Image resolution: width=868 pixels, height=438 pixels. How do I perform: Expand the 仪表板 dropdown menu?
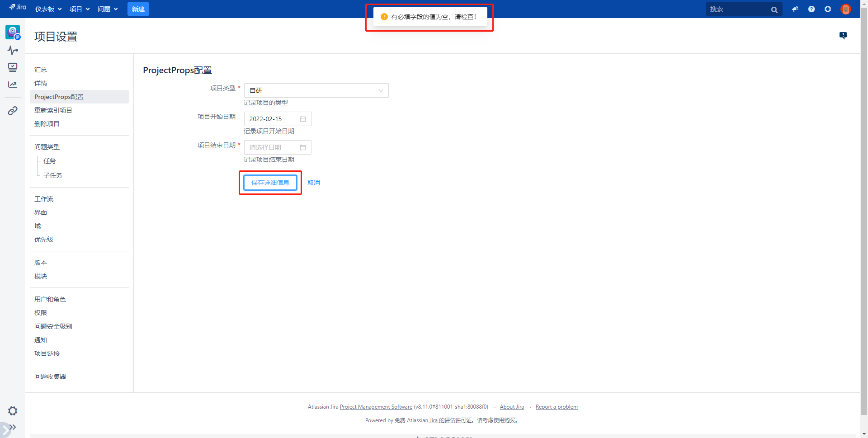(x=48, y=9)
